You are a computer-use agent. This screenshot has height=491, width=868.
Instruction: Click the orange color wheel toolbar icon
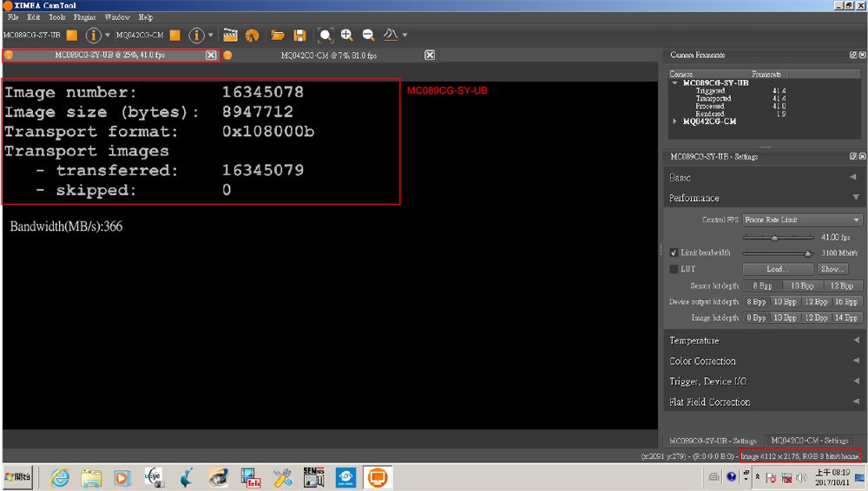(x=252, y=36)
